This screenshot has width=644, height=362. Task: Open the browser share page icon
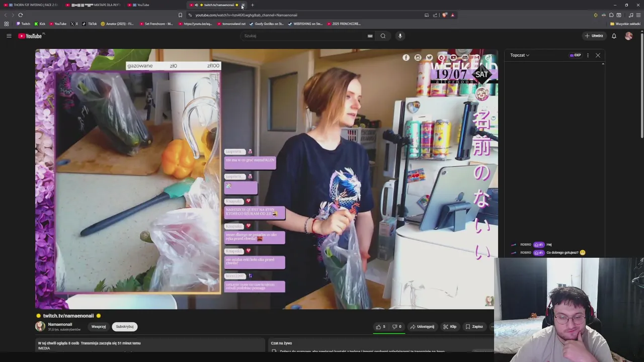(x=435, y=15)
